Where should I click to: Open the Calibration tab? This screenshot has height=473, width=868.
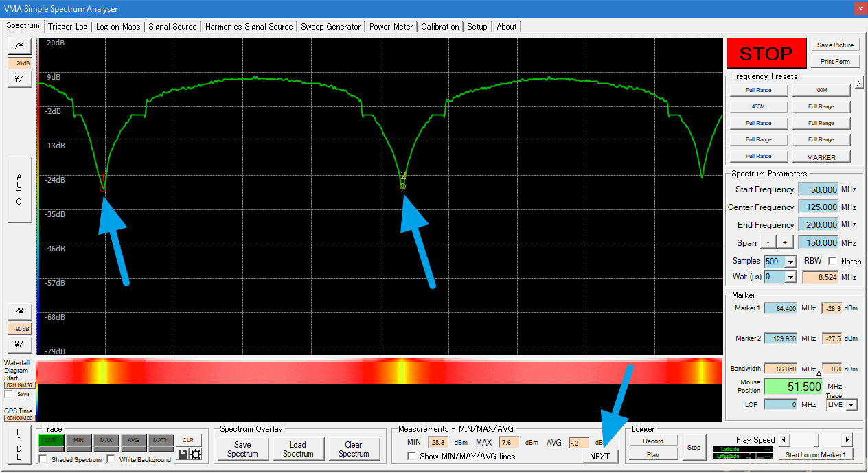[440, 27]
